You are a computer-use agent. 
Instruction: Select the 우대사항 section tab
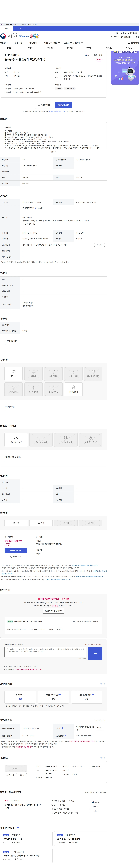(x=50, y=48)
